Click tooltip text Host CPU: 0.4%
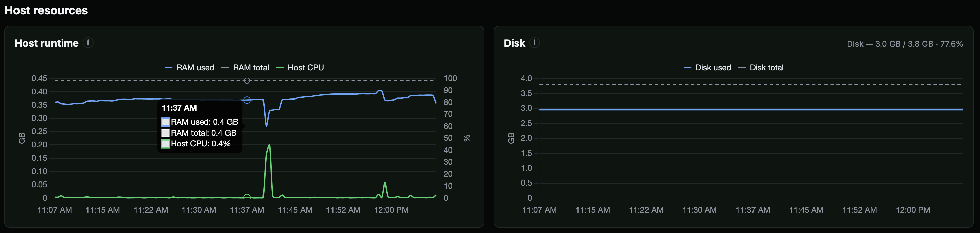Image resolution: width=980 pixels, height=233 pixels. (201, 144)
